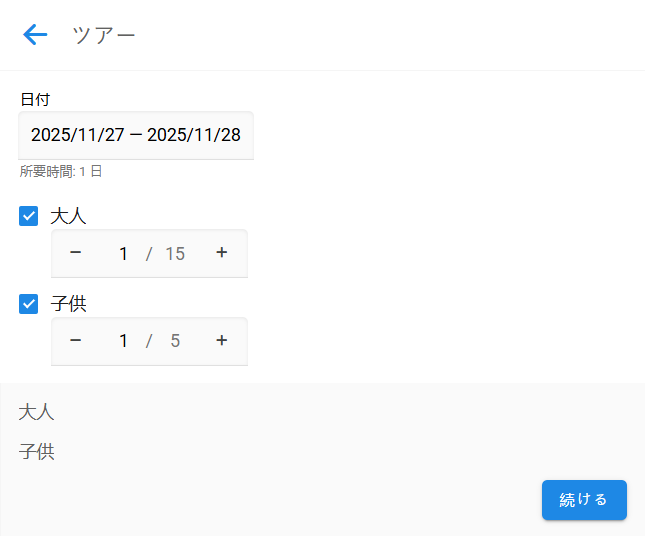The height and width of the screenshot is (536, 645).
Task: Click 大人 in the summary panel
Action: (37, 412)
